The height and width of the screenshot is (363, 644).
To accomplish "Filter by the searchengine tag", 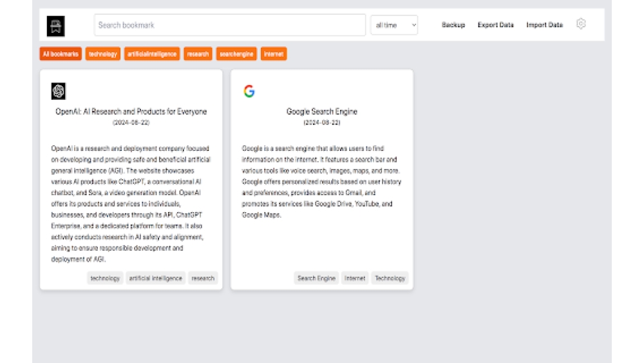I will tap(236, 54).
